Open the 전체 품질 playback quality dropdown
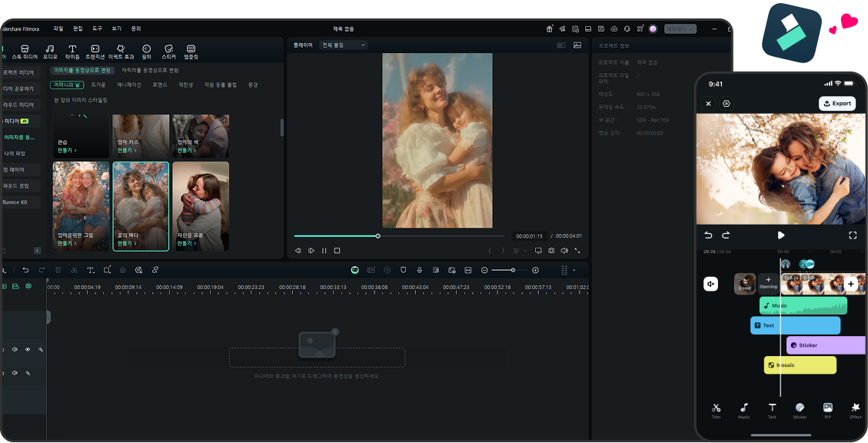The width and height of the screenshot is (868, 443). coord(343,45)
